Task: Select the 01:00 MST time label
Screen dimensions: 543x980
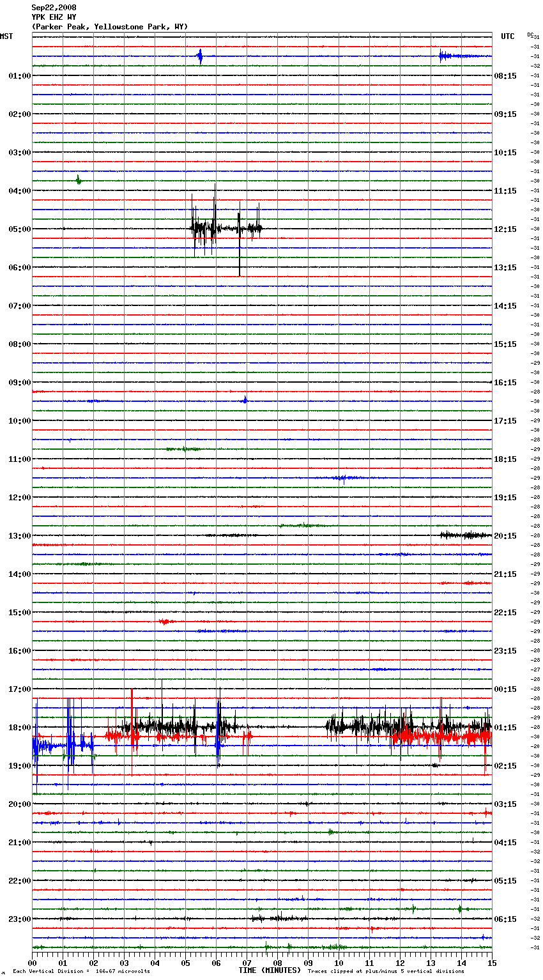Action: tap(20, 76)
